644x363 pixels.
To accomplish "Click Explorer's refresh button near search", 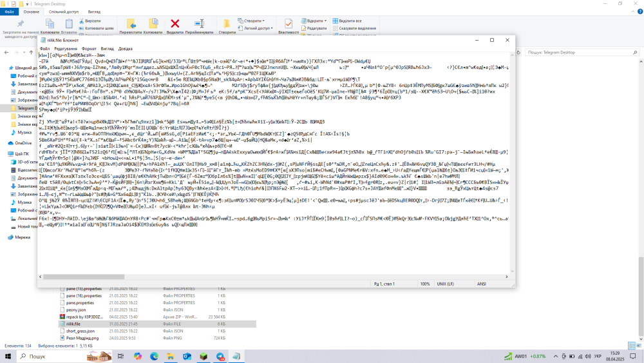I will click(x=518, y=52).
